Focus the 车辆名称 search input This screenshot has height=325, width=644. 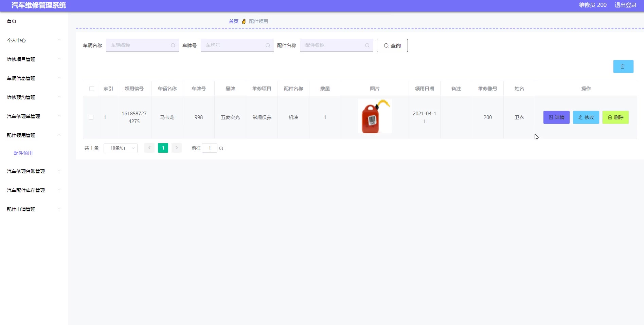[x=142, y=45]
